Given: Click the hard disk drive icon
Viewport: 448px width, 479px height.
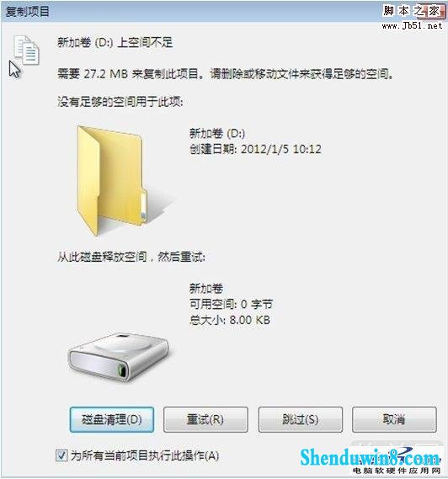Looking at the screenshot, I should [119, 356].
